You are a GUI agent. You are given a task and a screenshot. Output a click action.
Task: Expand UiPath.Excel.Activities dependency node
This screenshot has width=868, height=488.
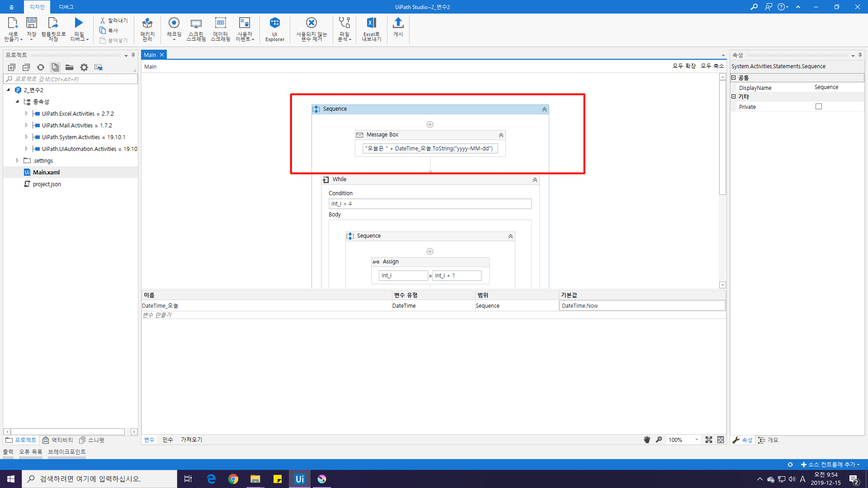point(26,113)
